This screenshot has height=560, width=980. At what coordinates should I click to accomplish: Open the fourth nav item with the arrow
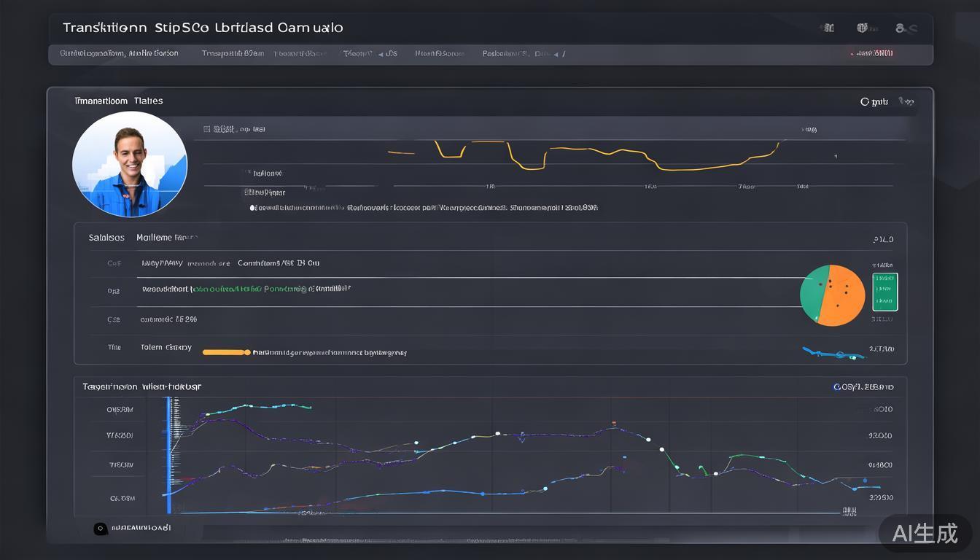tap(370, 53)
